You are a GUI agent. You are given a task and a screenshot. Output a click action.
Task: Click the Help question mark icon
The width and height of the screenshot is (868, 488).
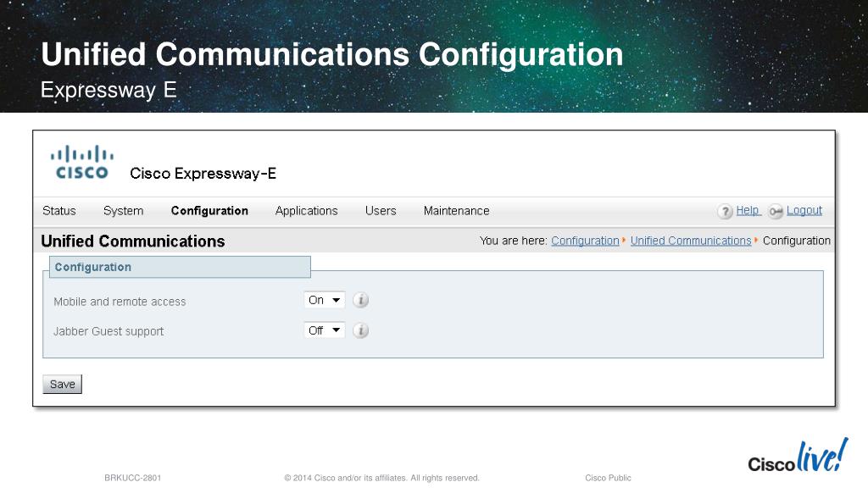point(726,211)
